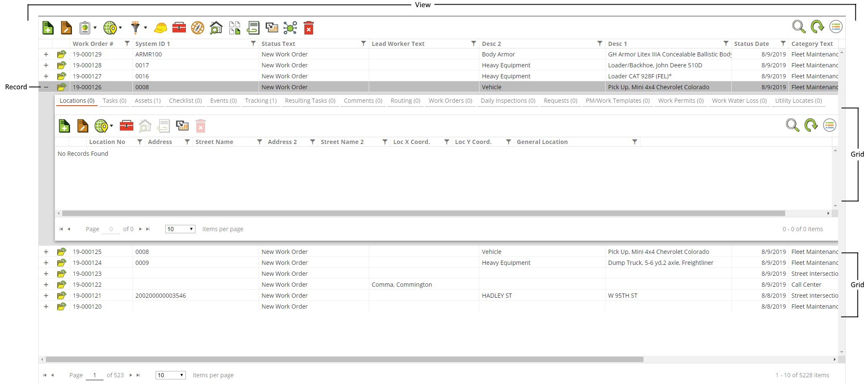Open the items per page dropdown
Screen dimensions: 868x384
point(170,375)
